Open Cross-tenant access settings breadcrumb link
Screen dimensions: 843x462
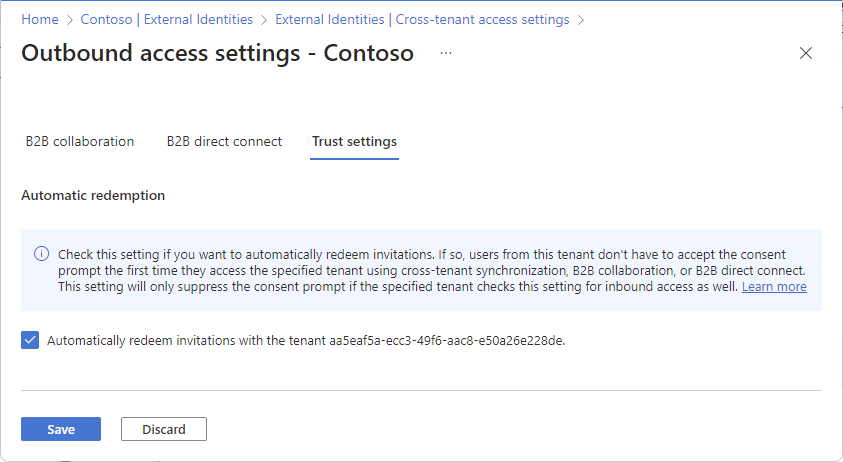click(x=422, y=19)
